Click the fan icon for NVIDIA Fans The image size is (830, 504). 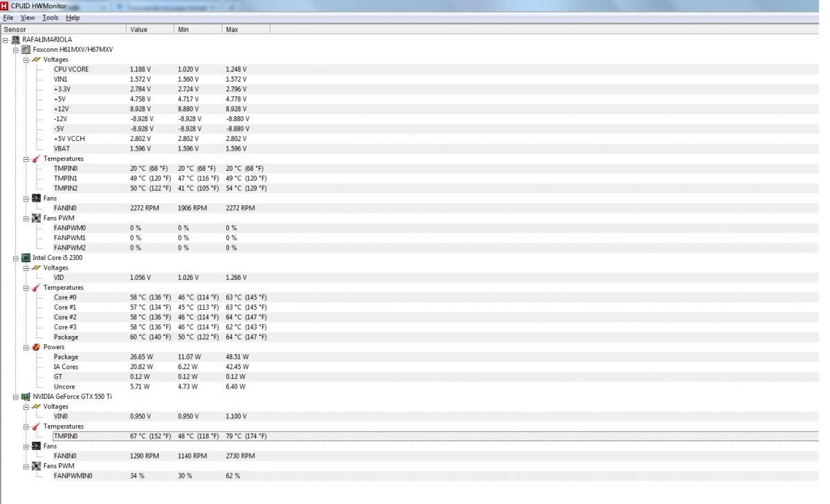tap(36, 446)
